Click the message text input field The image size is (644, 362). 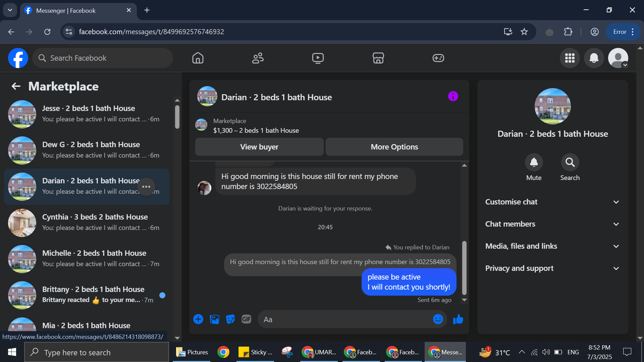click(345, 319)
